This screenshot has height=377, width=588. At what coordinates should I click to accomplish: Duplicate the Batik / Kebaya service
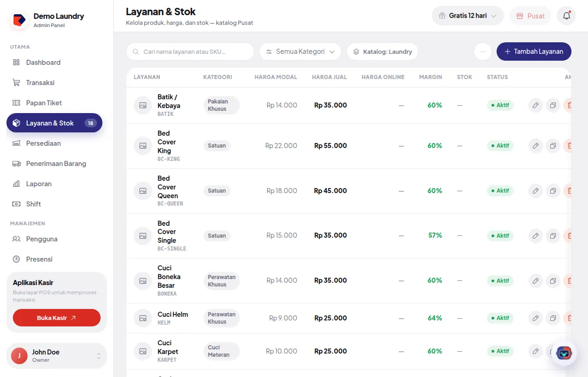coord(553,105)
